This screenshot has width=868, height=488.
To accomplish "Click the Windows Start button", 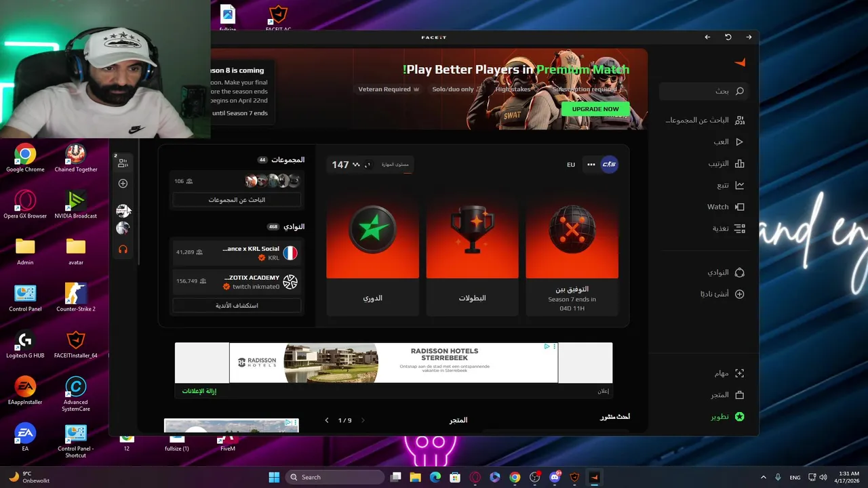I will point(274,477).
